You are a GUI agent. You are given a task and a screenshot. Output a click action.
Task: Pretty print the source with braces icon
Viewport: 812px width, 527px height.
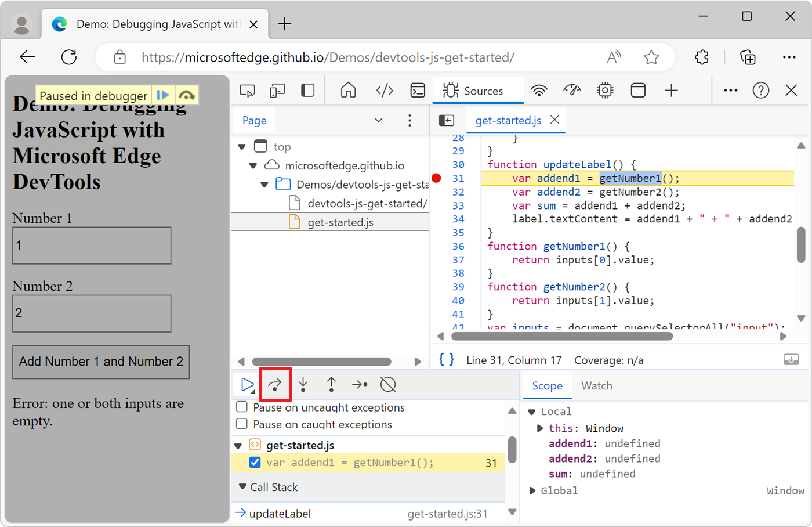pyautogui.click(x=446, y=360)
